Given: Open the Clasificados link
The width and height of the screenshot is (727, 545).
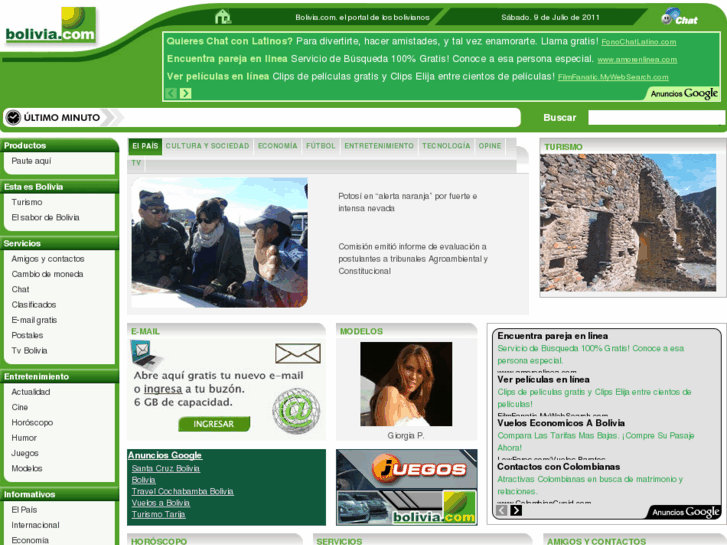Looking at the screenshot, I should tap(34, 305).
